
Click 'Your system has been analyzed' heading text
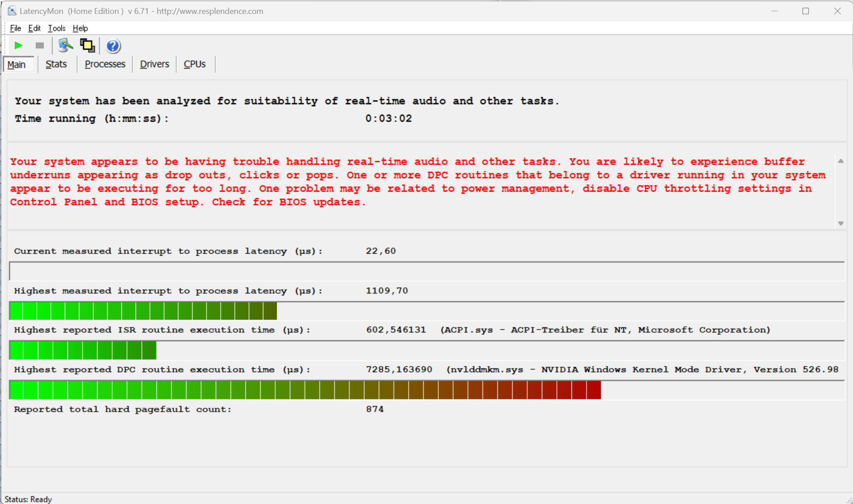287,101
